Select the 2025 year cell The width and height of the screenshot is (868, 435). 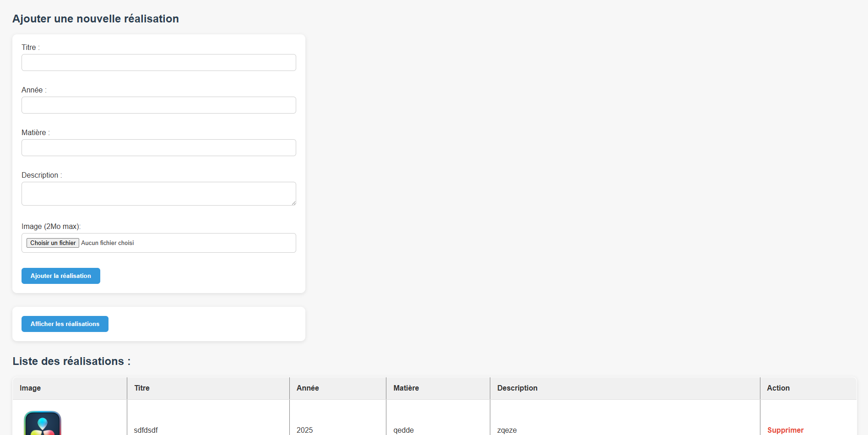click(x=305, y=430)
